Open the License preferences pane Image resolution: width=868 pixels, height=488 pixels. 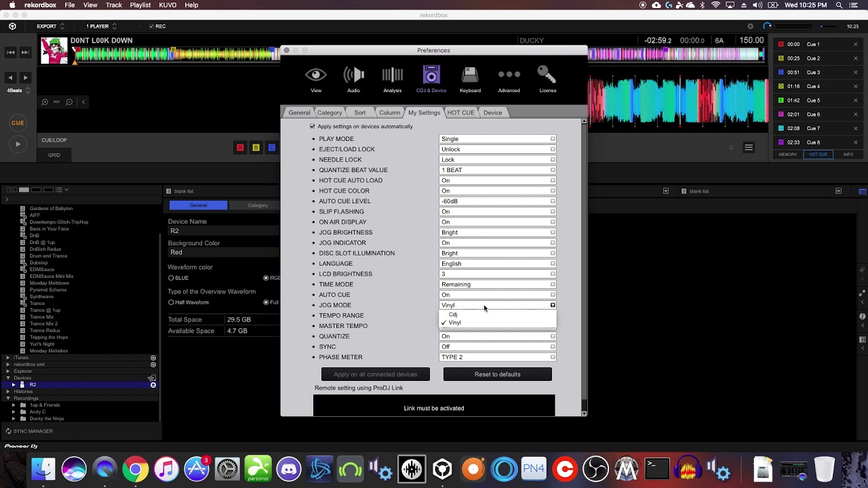click(547, 79)
